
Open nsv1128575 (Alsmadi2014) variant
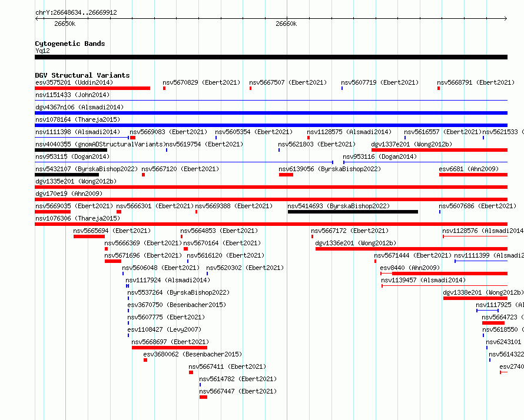tap(349, 132)
